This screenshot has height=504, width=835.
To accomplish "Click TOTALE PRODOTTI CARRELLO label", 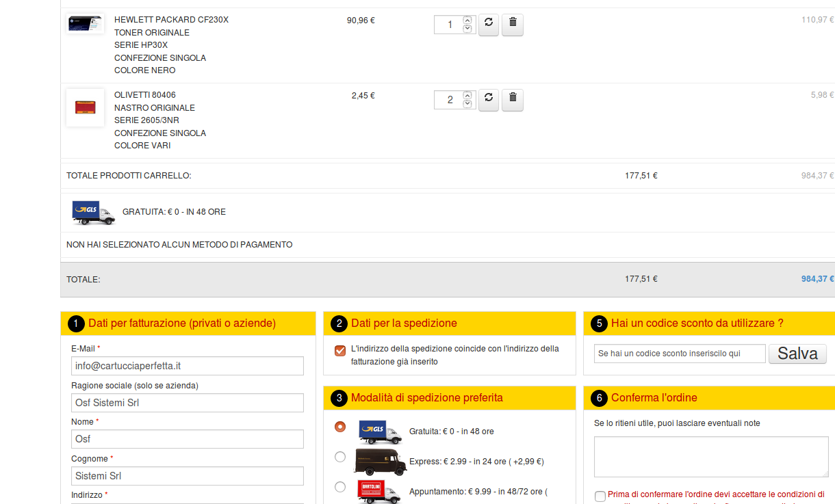I will [x=129, y=176].
